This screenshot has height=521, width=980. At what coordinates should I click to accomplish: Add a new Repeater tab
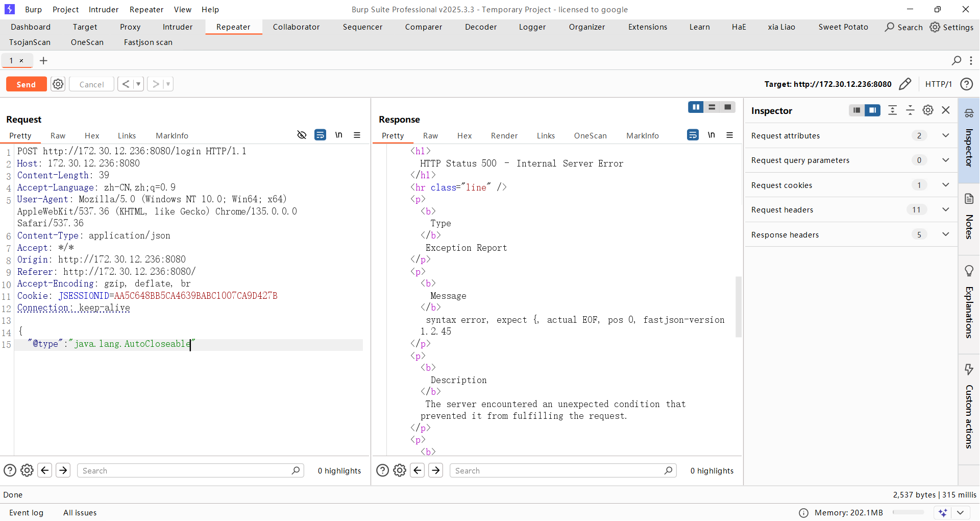point(43,61)
